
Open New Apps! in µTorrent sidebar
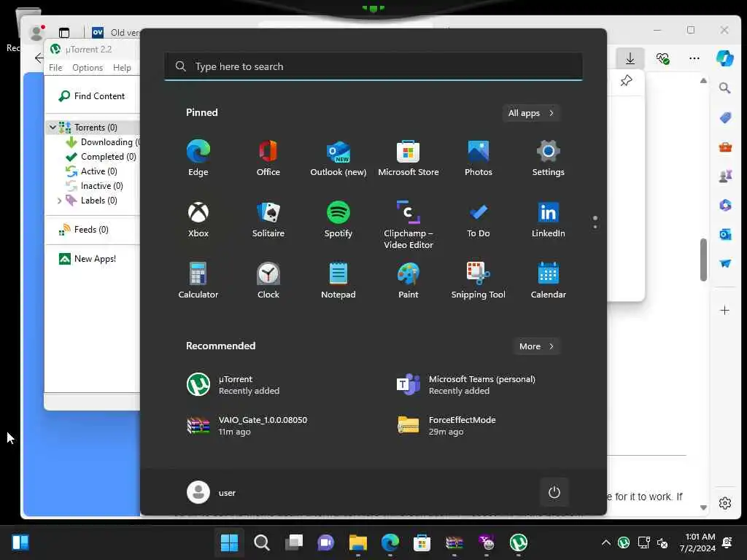tap(88, 259)
